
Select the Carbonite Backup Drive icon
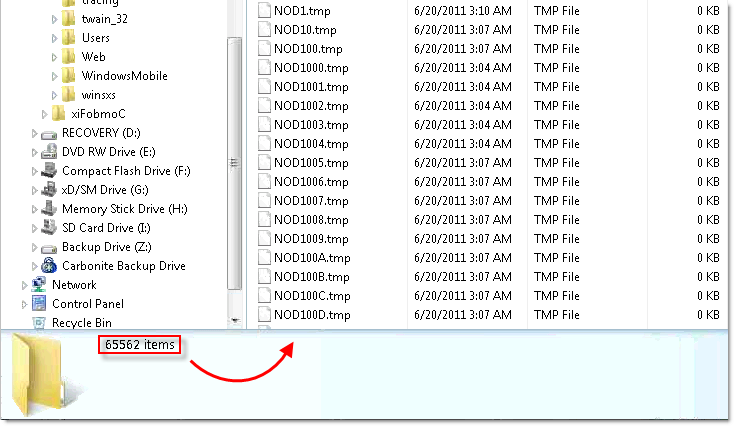(x=49, y=266)
